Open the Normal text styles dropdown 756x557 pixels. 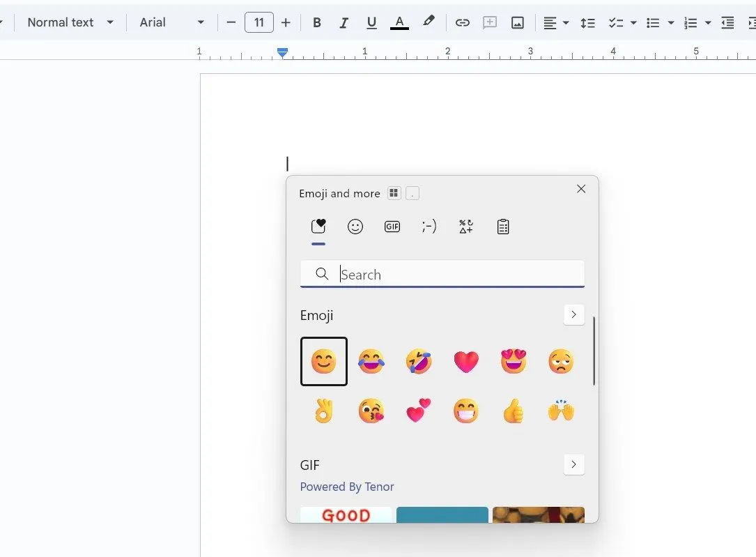pyautogui.click(x=70, y=22)
